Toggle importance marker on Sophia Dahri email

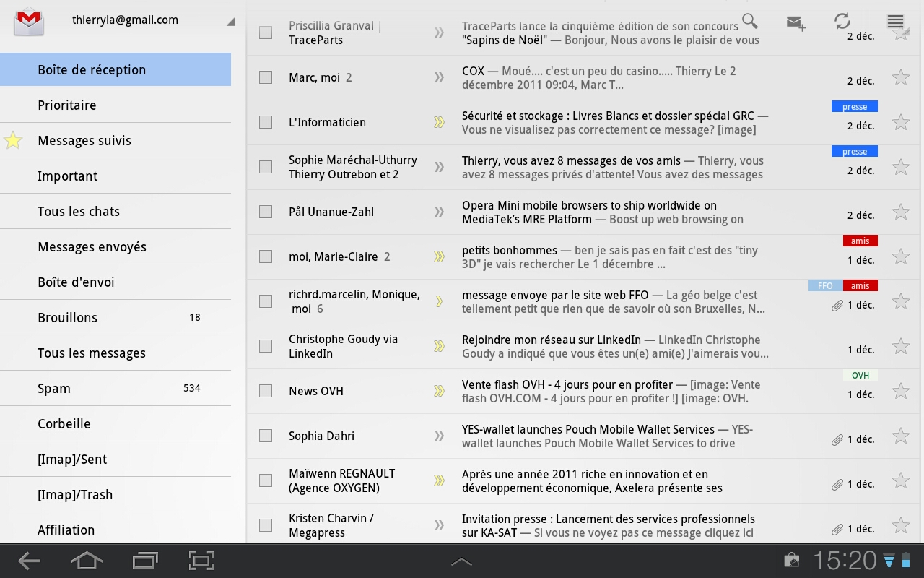(439, 436)
